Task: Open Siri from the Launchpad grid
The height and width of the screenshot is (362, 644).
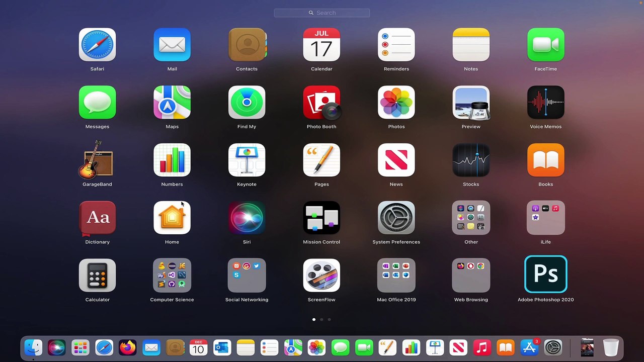Action: 247,218
